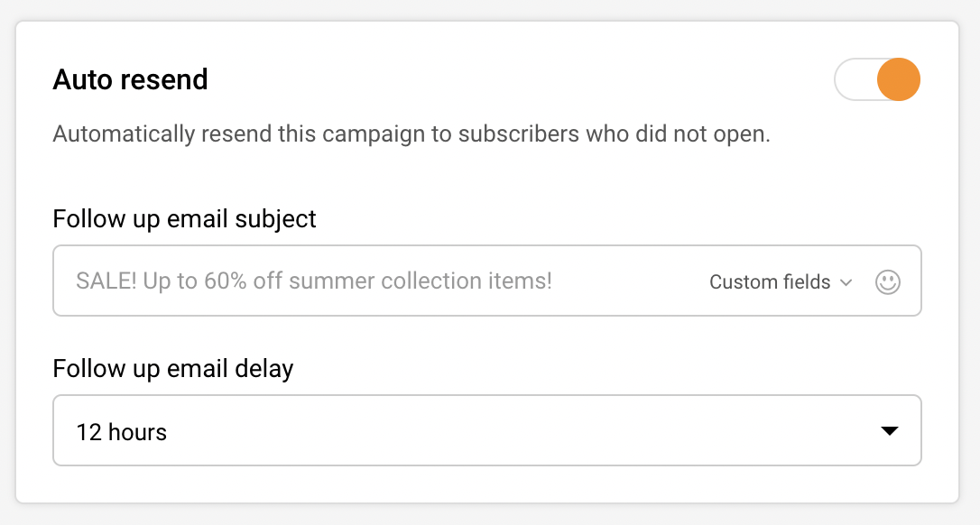Viewport: 980px width, 525px height.
Task: Click the white track of the Auto resend switch
Action: point(855,79)
